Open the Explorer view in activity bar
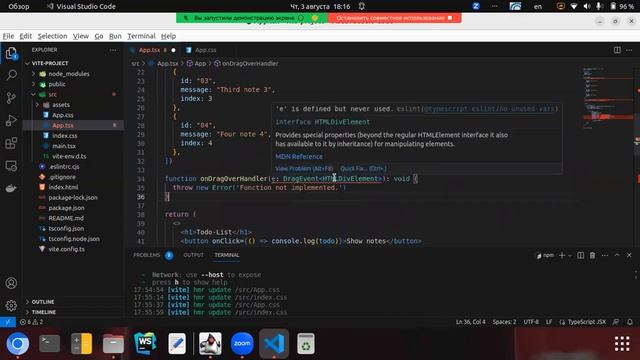Image resolution: width=640 pixels, height=360 pixels. pyautogui.click(x=11, y=53)
